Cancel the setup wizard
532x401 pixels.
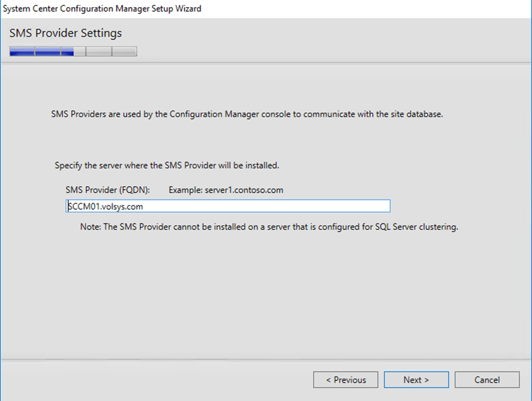point(487,380)
